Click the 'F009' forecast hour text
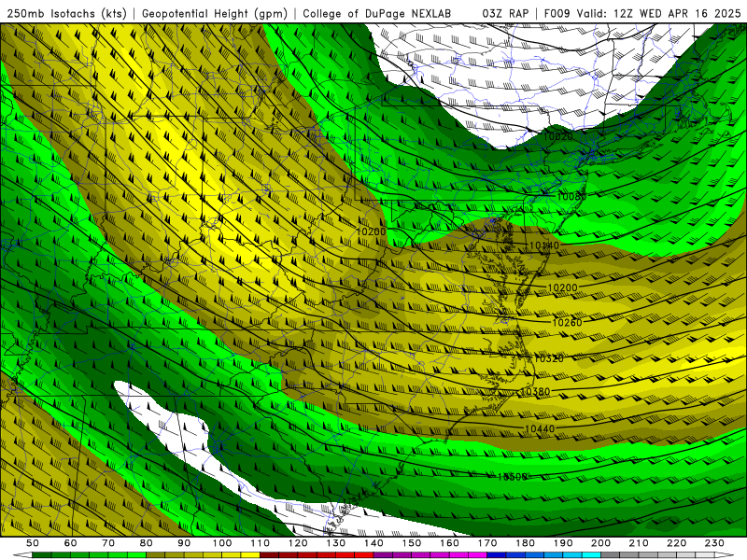This screenshot has height=560, width=747. 557,13
